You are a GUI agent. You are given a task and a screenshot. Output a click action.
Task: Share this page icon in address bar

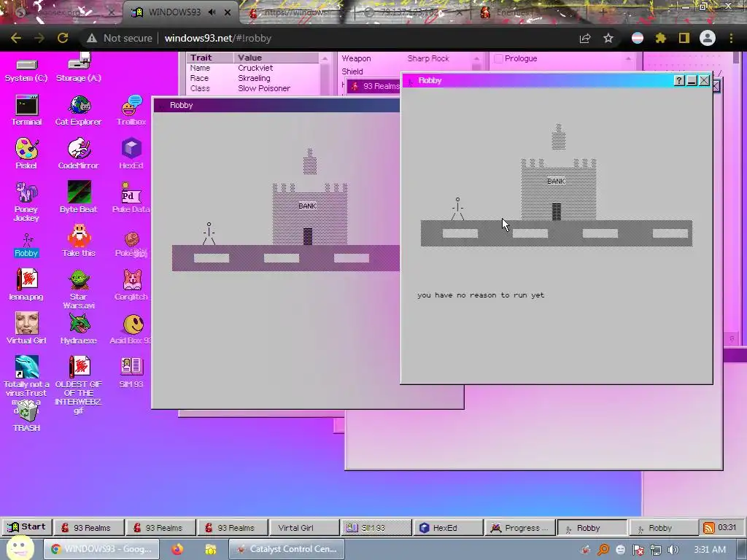585,38
